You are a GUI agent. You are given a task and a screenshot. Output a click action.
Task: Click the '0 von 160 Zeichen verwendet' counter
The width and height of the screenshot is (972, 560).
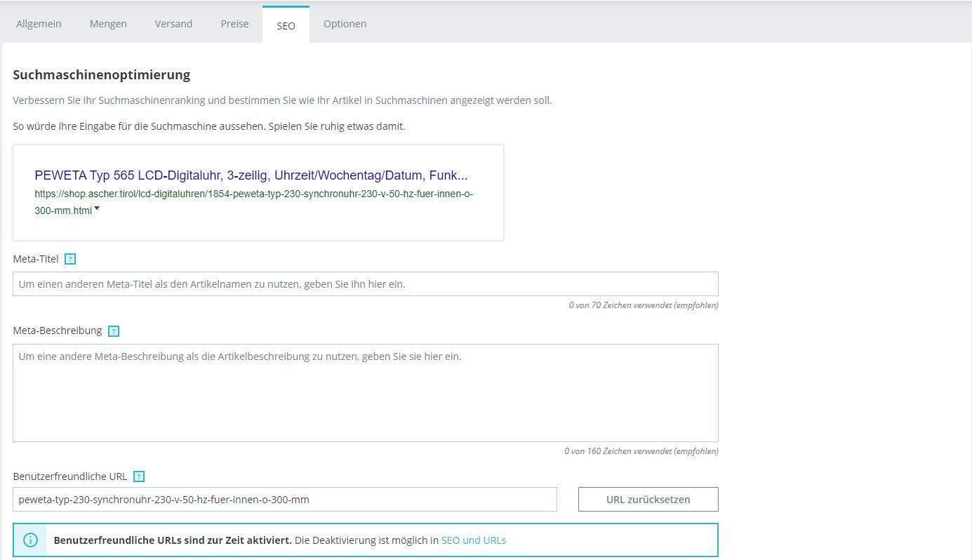pos(641,451)
